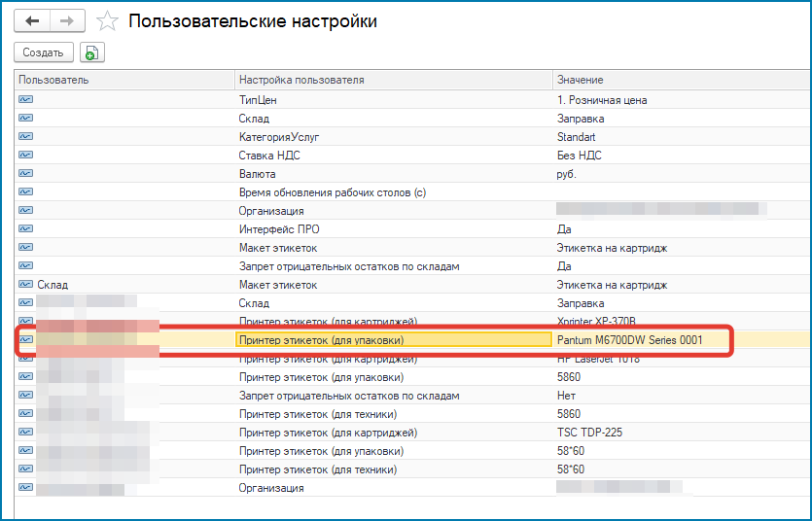Screen dimensions: 812x521
Task: Add page to favorites with star icon
Action: pos(108,20)
